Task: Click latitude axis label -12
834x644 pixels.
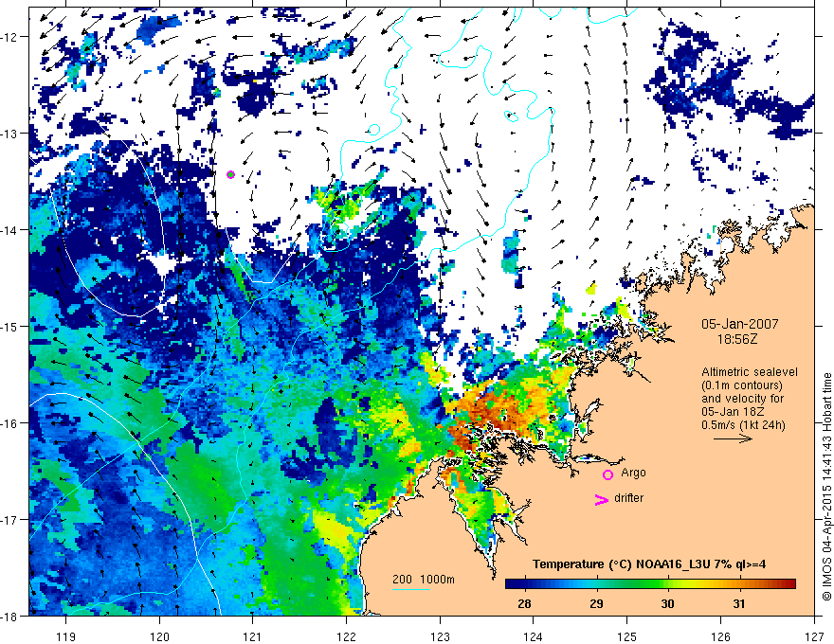Action: [x=10, y=37]
